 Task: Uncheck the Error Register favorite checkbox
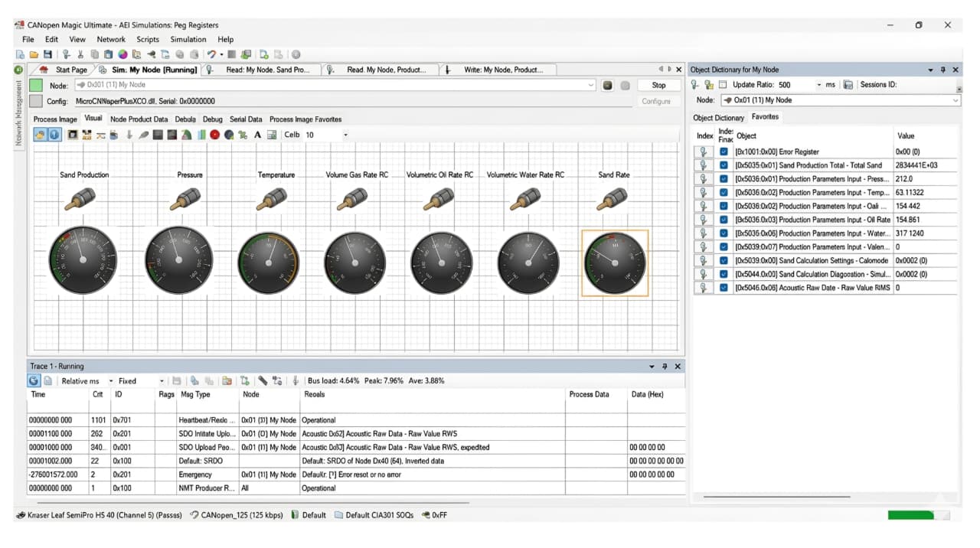click(x=724, y=152)
